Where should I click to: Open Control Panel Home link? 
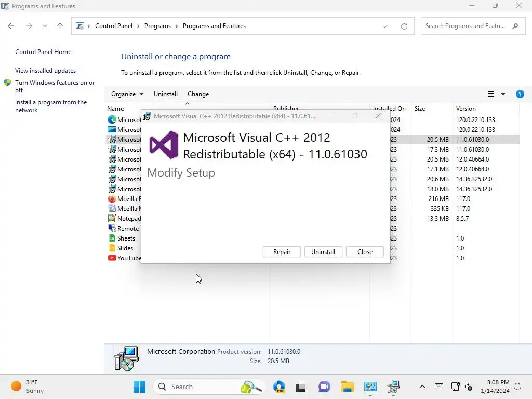tap(43, 52)
